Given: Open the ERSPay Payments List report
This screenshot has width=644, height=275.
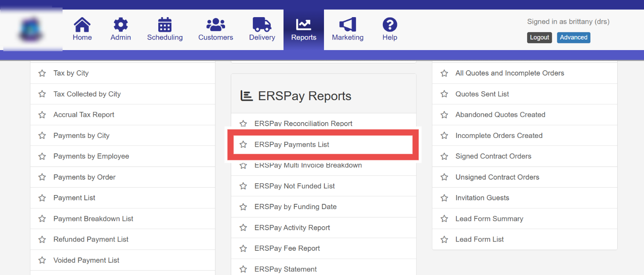Looking at the screenshot, I should (x=292, y=144).
